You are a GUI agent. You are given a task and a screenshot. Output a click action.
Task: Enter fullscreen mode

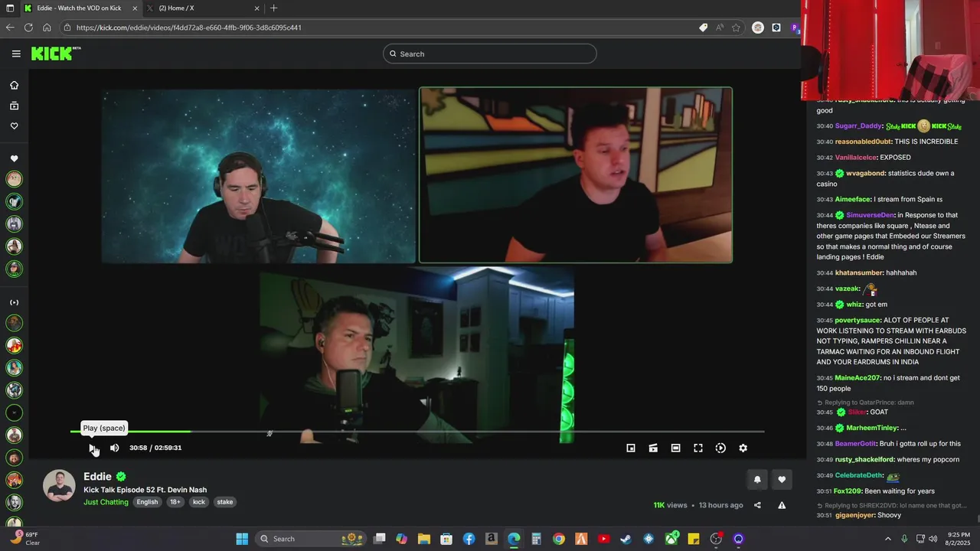(698, 448)
